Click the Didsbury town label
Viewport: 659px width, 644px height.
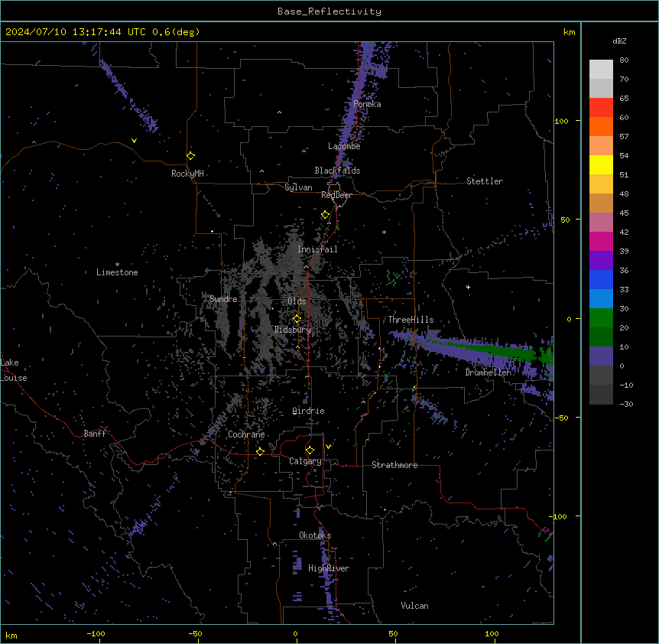[293, 330]
